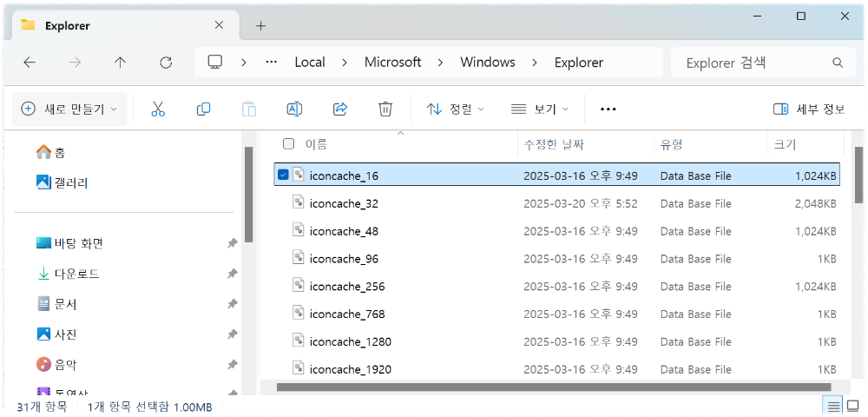868x417 pixels.
Task: Expand chevron after Windows in path
Action: point(535,63)
